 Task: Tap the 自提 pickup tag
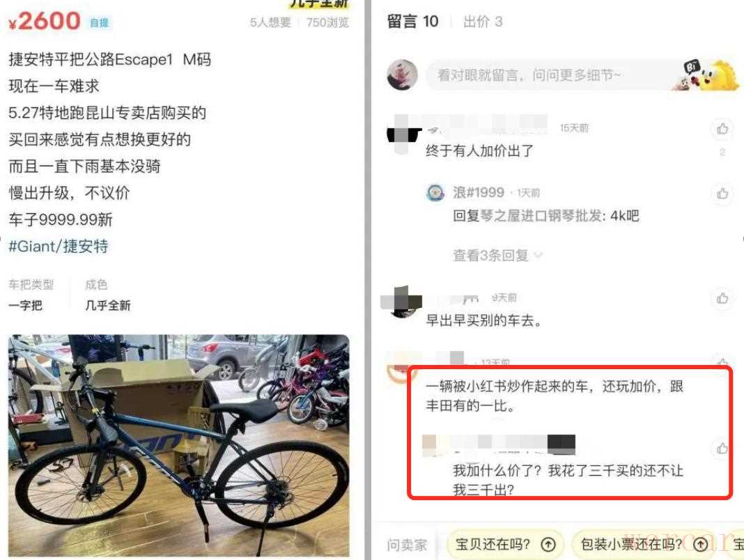(x=99, y=22)
